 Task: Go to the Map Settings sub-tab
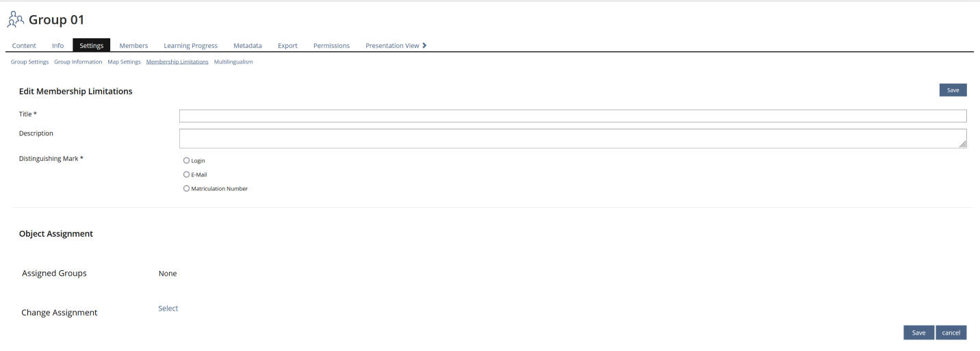[124, 62]
